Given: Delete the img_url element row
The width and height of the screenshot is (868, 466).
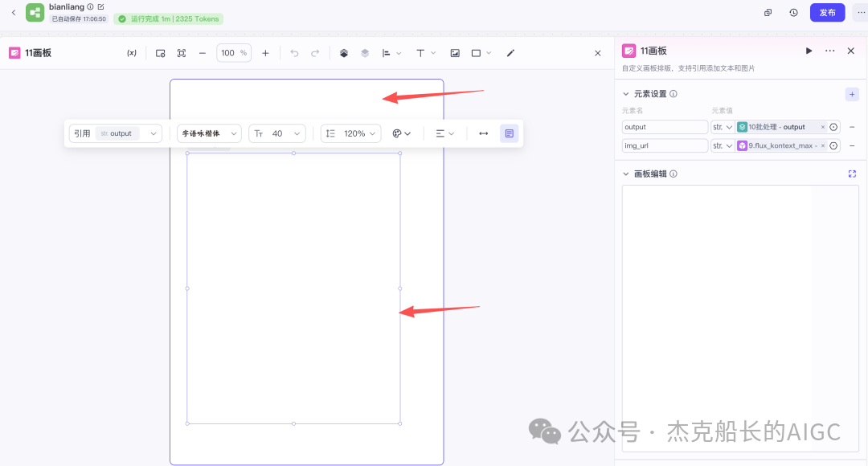Looking at the screenshot, I should point(852,145).
